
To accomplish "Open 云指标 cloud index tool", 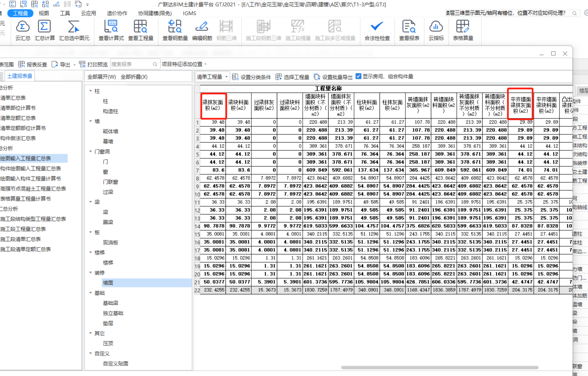I will tap(436, 31).
